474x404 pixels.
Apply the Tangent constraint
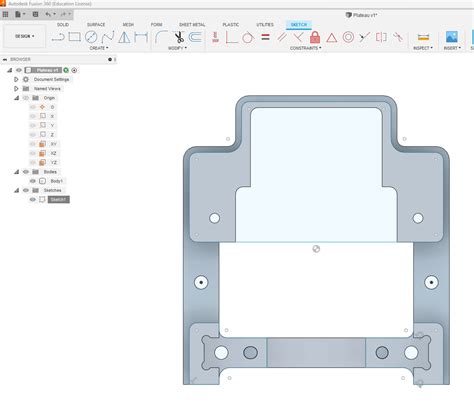[x=248, y=37]
